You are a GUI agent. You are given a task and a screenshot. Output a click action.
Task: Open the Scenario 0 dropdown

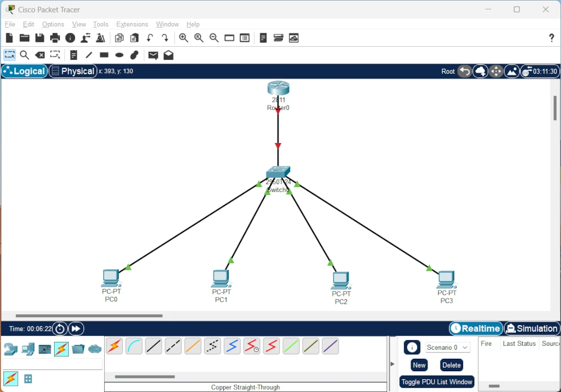tap(447, 348)
